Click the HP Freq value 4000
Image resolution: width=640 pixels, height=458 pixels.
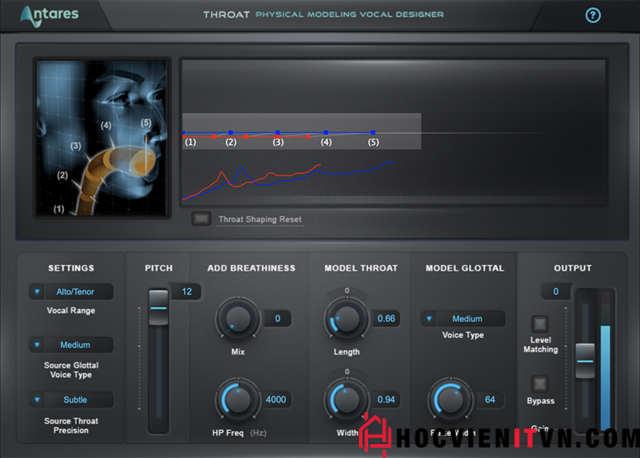point(276,400)
